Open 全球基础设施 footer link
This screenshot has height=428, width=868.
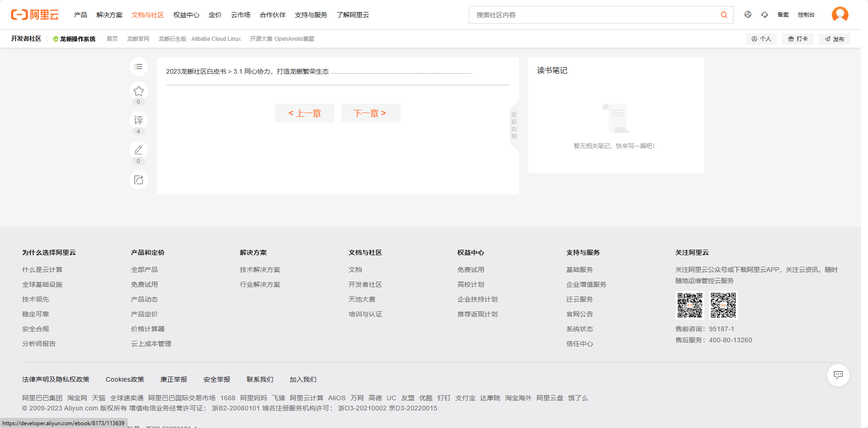tap(42, 284)
